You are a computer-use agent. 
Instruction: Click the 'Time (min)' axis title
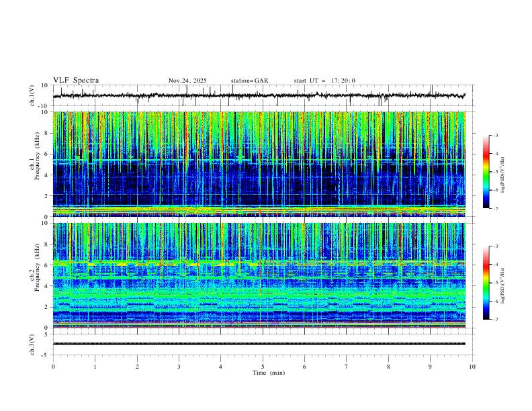(x=269, y=373)
